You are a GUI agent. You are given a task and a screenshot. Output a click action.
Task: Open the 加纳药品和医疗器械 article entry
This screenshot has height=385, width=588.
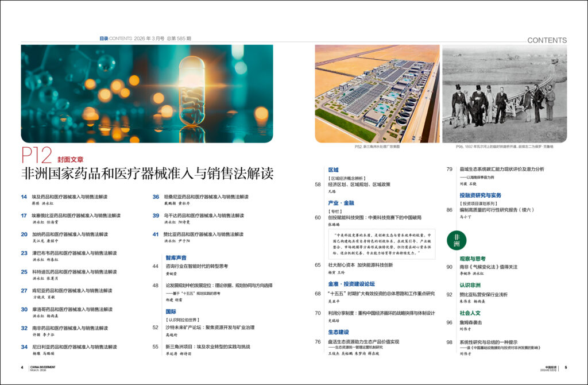(69, 234)
